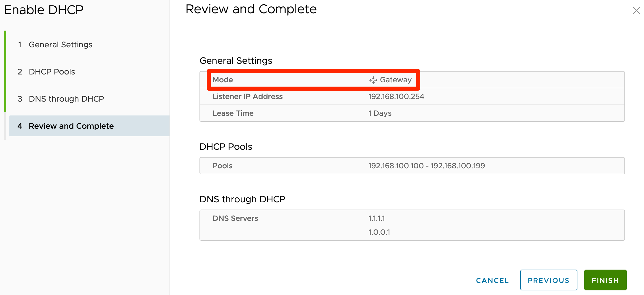Click the Previous button

pos(548,280)
